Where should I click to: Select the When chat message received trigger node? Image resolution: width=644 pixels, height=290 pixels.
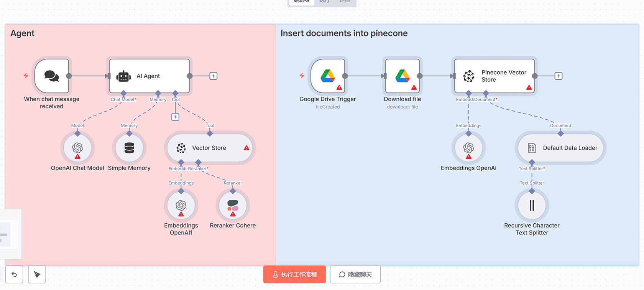[52, 76]
